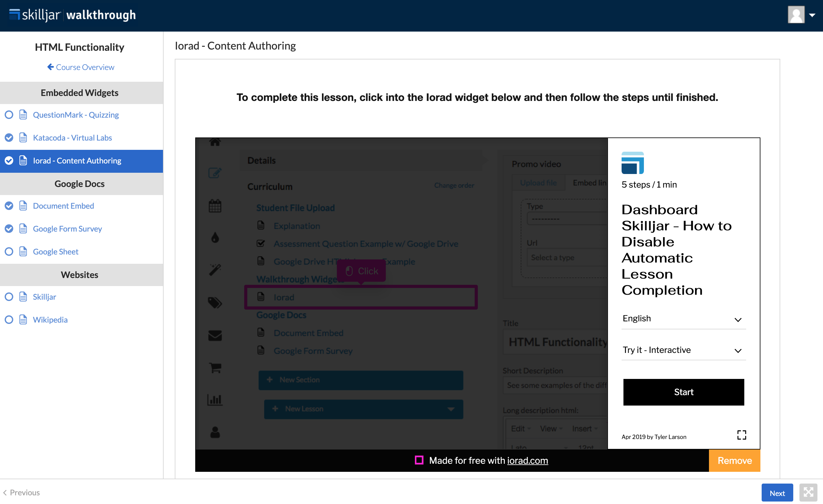The image size is (823, 504).
Task: Click the blue Next button
Action: tap(777, 493)
